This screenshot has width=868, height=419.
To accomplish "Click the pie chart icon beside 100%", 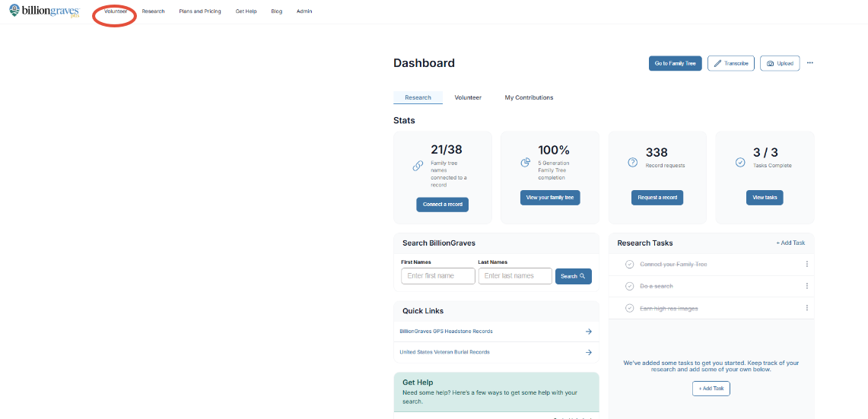I will (x=526, y=162).
